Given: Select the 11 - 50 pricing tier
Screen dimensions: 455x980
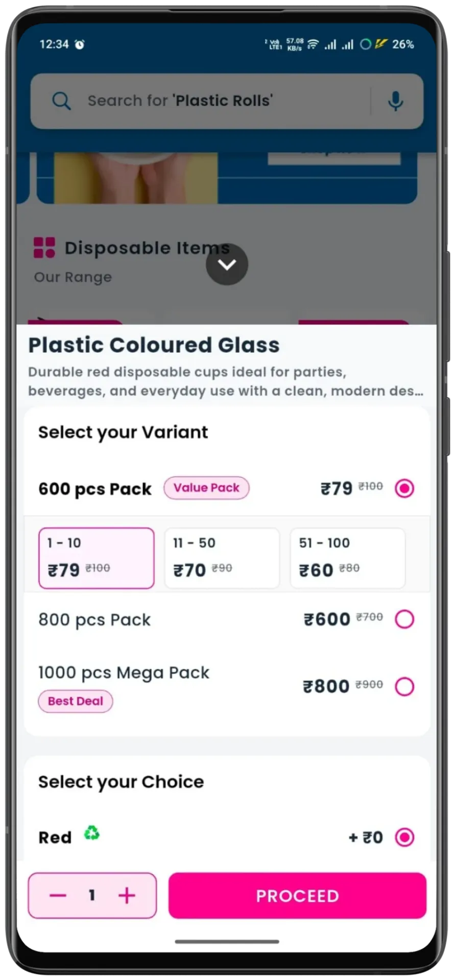Looking at the screenshot, I should pyautogui.click(x=222, y=557).
